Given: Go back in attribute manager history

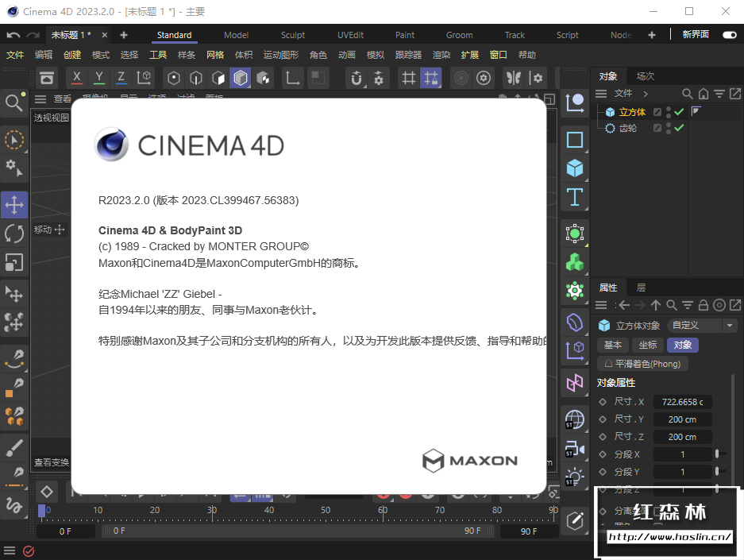Looking at the screenshot, I should (x=624, y=305).
